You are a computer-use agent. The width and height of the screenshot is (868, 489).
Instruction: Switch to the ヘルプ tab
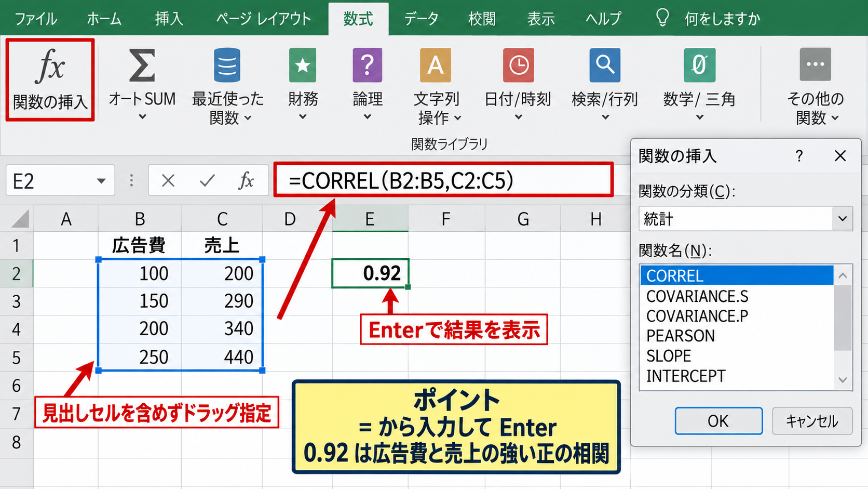(603, 19)
